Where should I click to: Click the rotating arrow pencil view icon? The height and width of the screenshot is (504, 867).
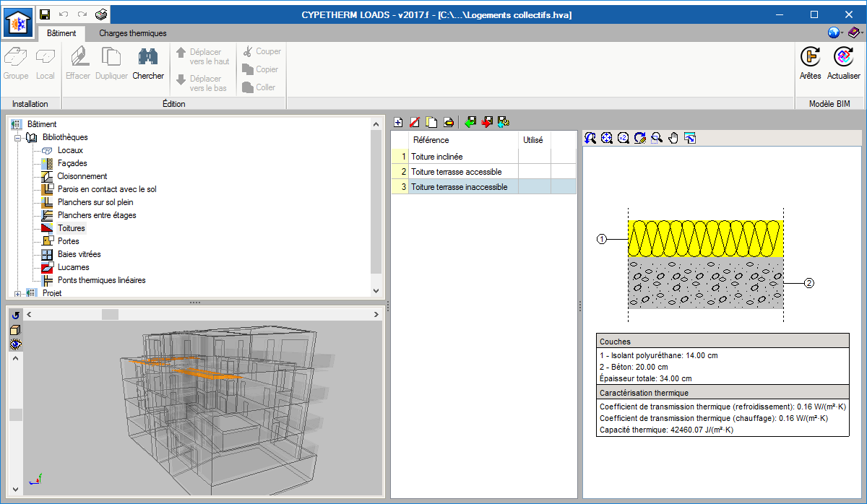coord(640,138)
